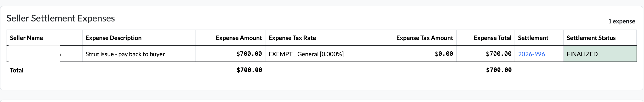Viewport: 644px width, 102px height.
Task: Click the Settlement column header
Action: point(533,38)
